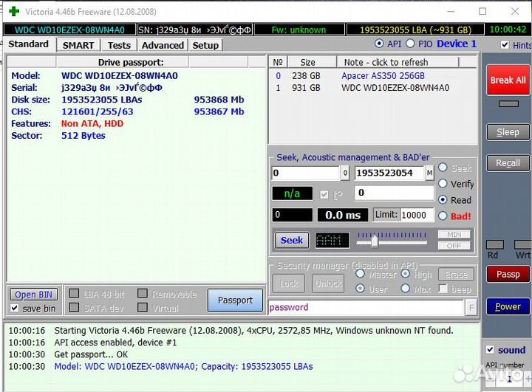Click the password input field
The width and height of the screenshot is (532, 392).
point(366,307)
